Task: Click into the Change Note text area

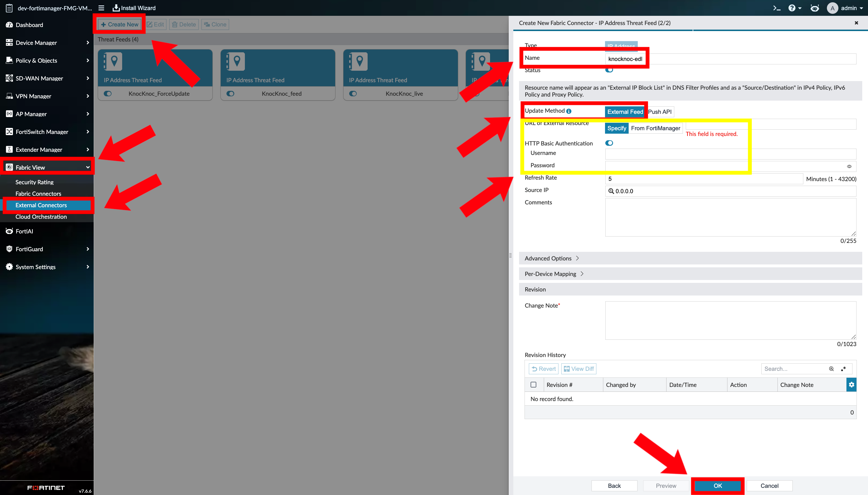Action: [x=730, y=320]
